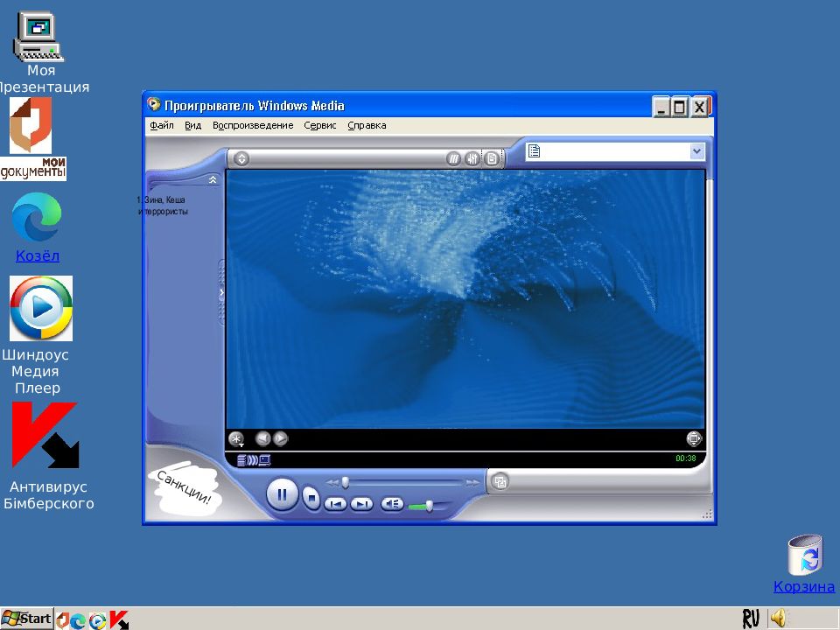Skip to the previous track
The image size is (840, 630).
click(x=335, y=504)
